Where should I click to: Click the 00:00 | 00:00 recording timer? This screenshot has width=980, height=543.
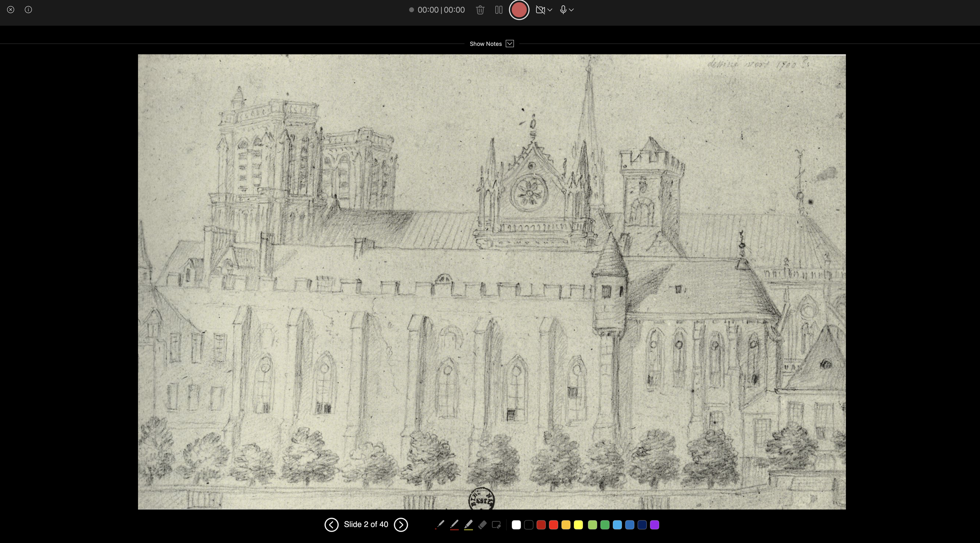point(441,10)
